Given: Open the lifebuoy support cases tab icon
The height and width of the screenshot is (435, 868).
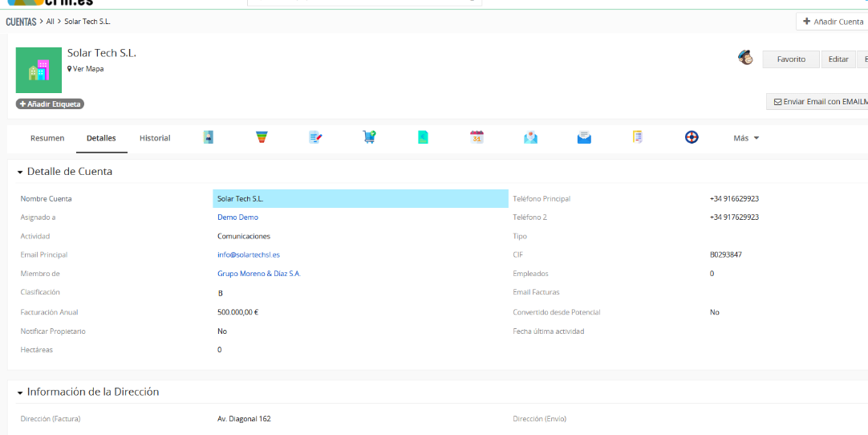Looking at the screenshot, I should 692,137.
